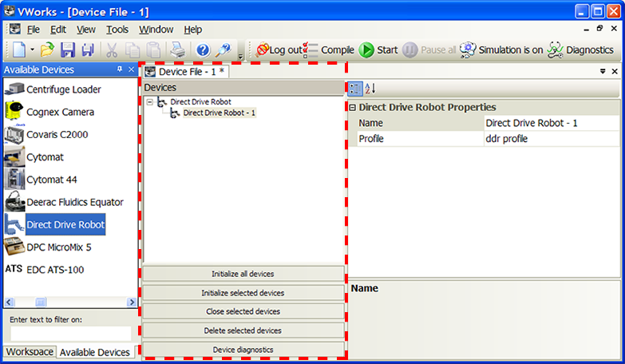The width and height of the screenshot is (625, 364).
Task: Collapse the Direct Drive Robot tree node
Action: [x=150, y=102]
